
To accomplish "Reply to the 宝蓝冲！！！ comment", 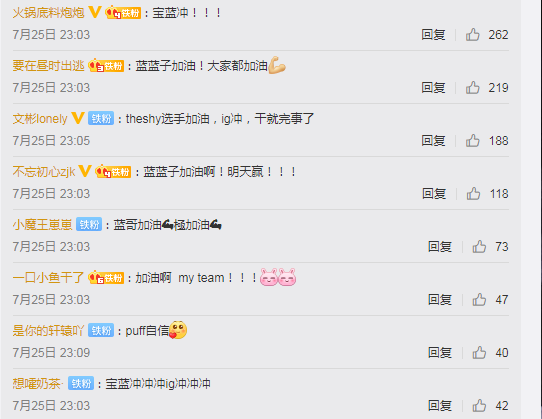I will pos(433,35).
